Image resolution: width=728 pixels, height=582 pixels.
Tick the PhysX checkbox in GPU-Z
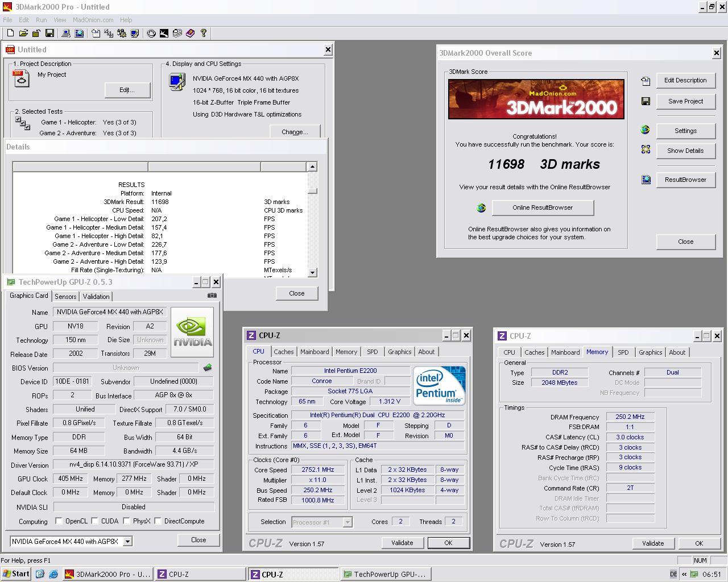point(126,521)
